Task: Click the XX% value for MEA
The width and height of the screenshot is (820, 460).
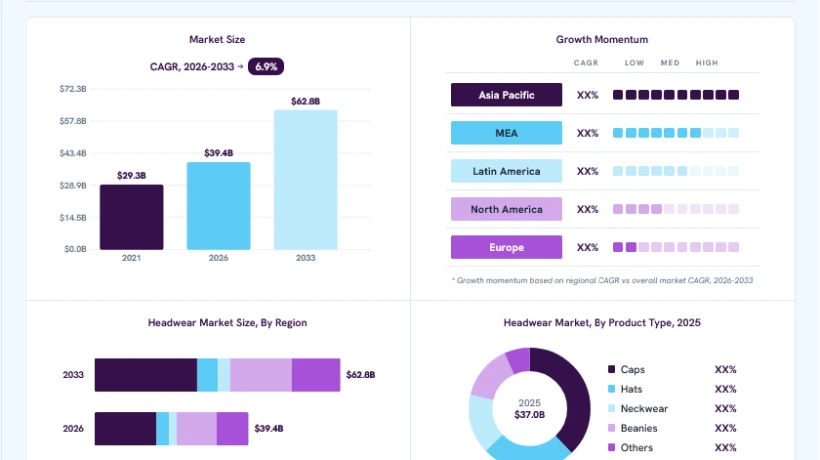Action: [x=587, y=133]
